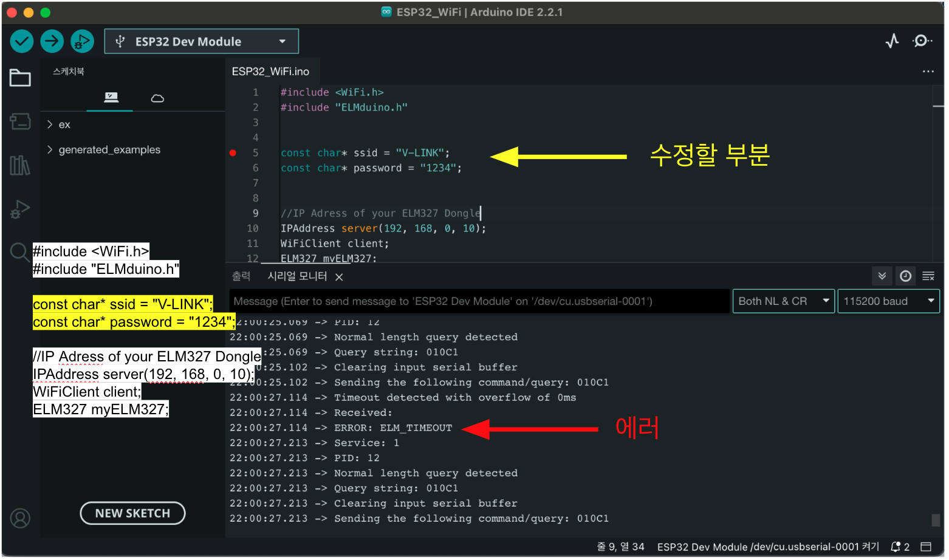Select the ESP32_WiFi.ino editor tab

[x=270, y=72]
